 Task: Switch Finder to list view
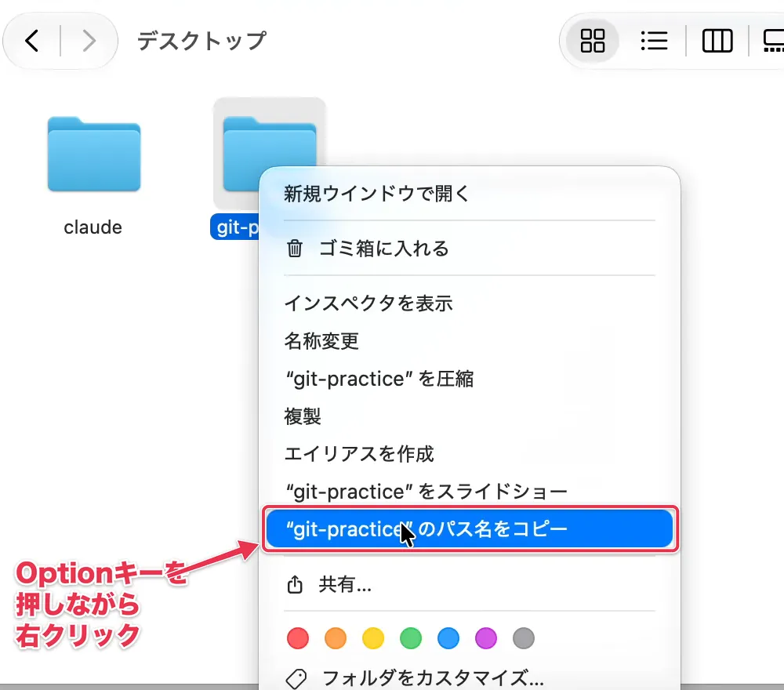[x=654, y=41]
